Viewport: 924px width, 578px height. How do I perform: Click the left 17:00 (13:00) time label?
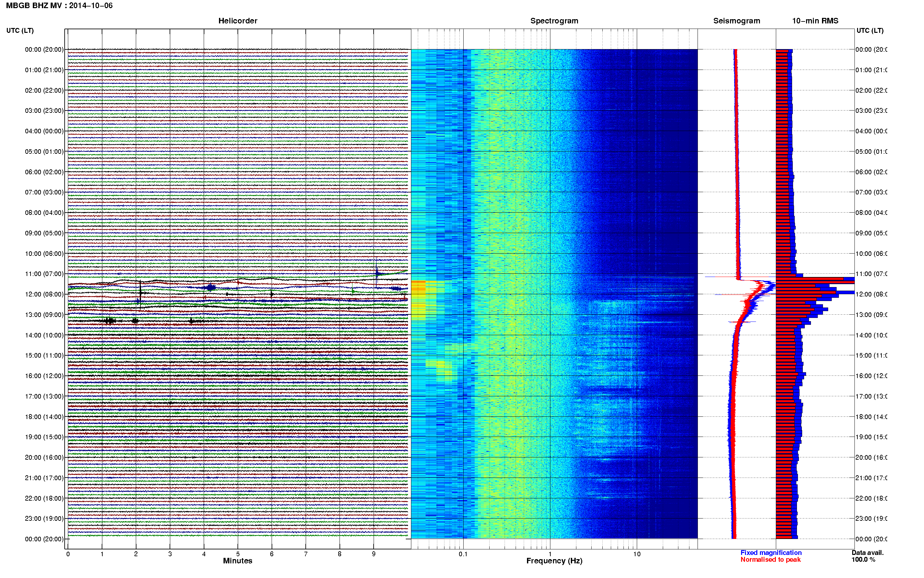pos(44,396)
